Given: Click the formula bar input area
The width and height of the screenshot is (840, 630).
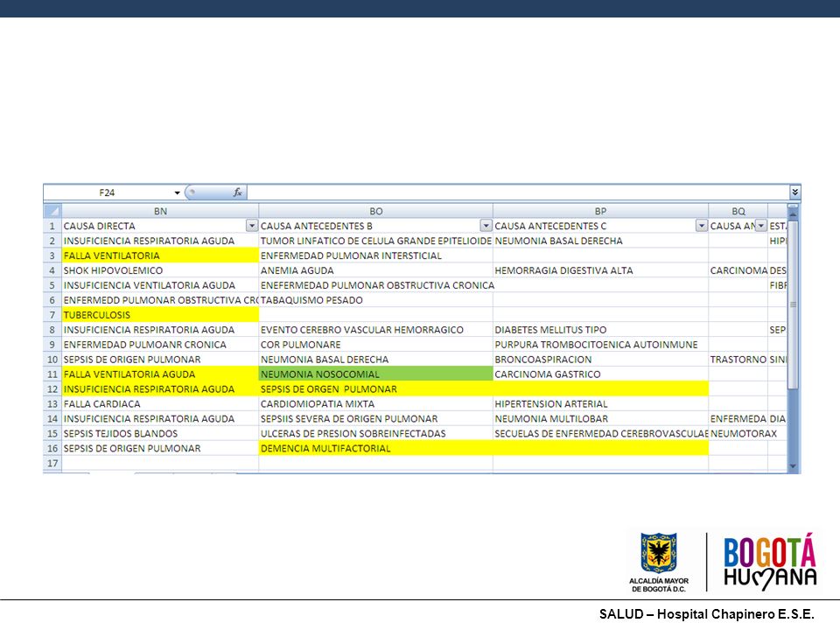Looking at the screenshot, I should point(518,192).
